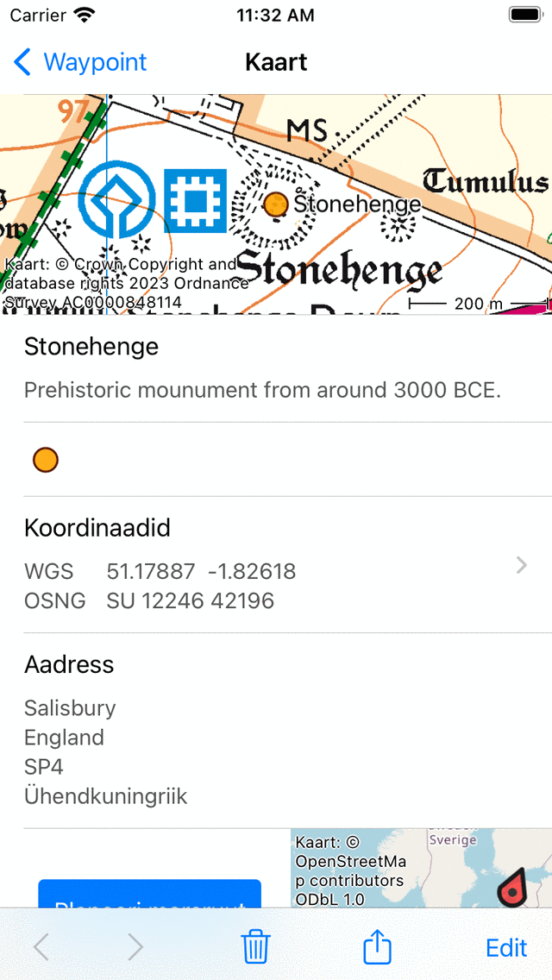Go to previous waypoint arrow
552x980 pixels.
coord(41,947)
